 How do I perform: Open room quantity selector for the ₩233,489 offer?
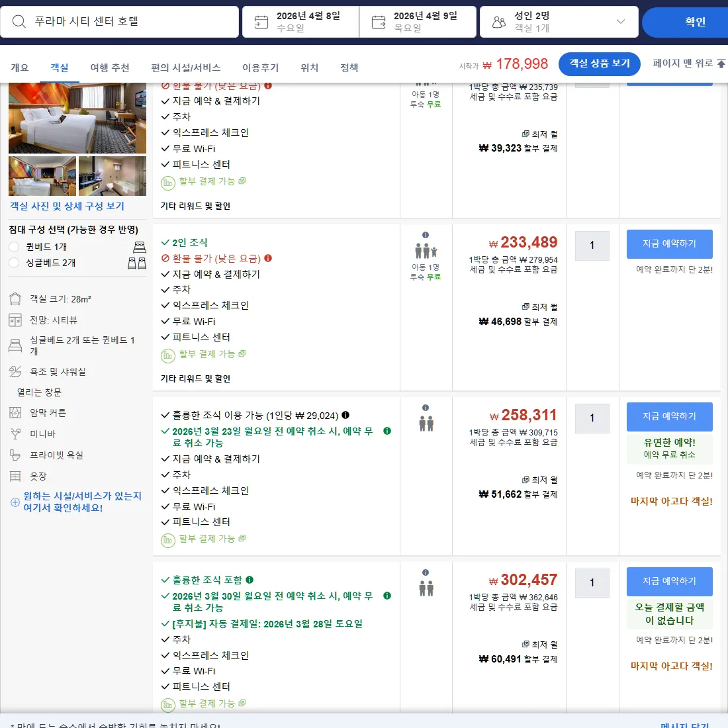pyautogui.click(x=592, y=245)
